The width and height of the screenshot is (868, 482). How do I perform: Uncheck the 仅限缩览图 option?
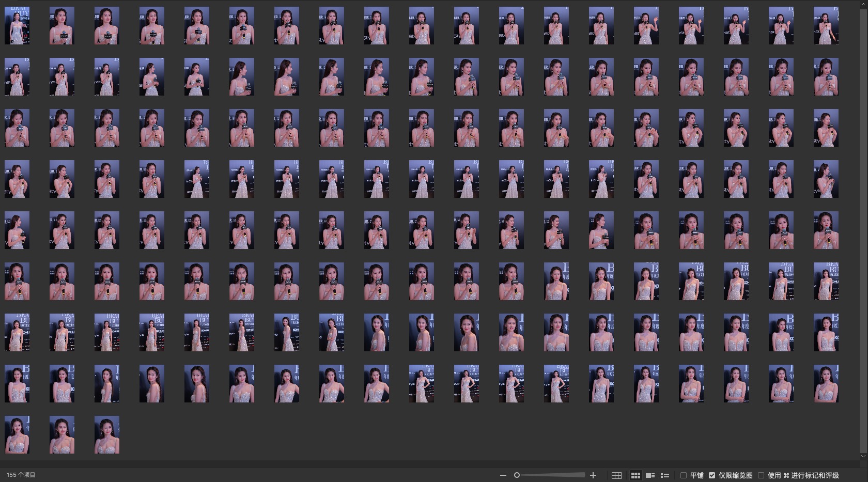pos(712,475)
